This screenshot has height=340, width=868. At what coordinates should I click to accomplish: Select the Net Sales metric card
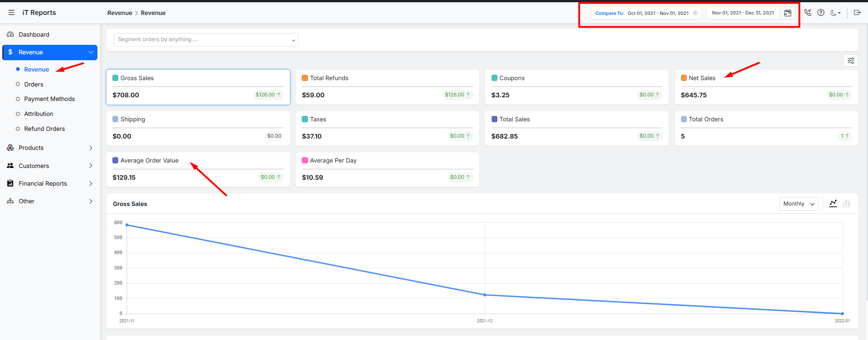[766, 87]
